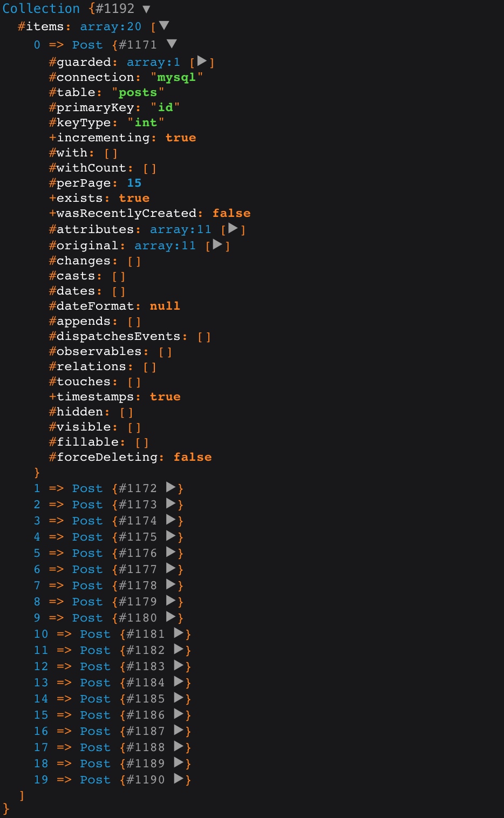Click the #perPage value 15
The height and width of the screenshot is (818, 504).
(x=134, y=183)
